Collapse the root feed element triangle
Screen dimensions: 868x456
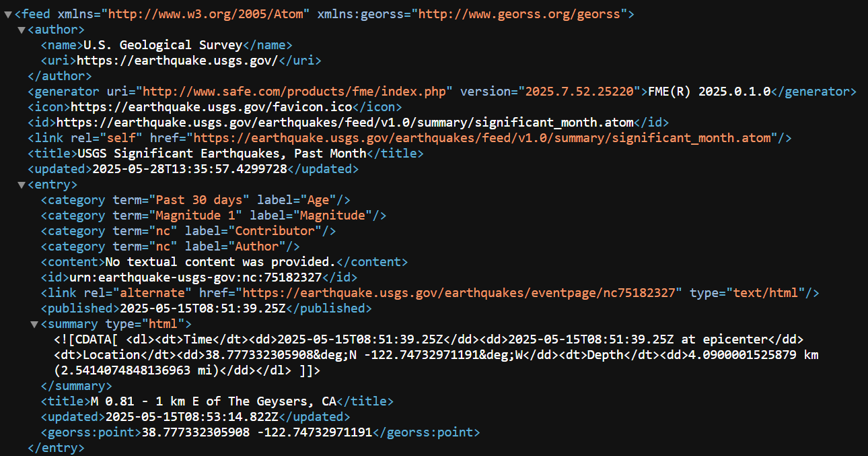(7, 14)
